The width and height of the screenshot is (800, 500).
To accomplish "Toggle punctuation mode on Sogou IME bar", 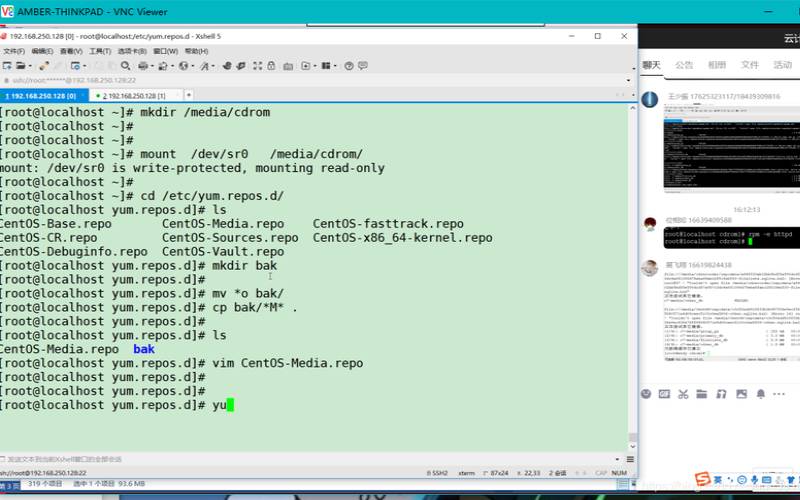I will point(730,480).
